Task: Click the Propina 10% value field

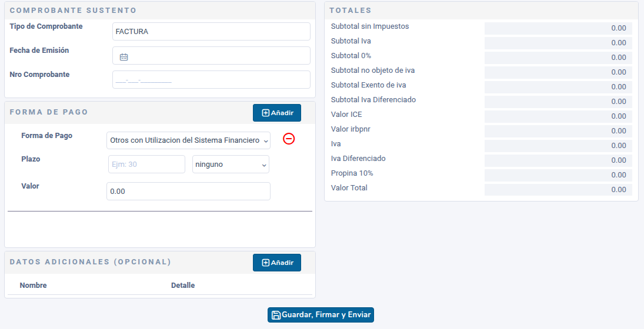Action: tap(558, 175)
